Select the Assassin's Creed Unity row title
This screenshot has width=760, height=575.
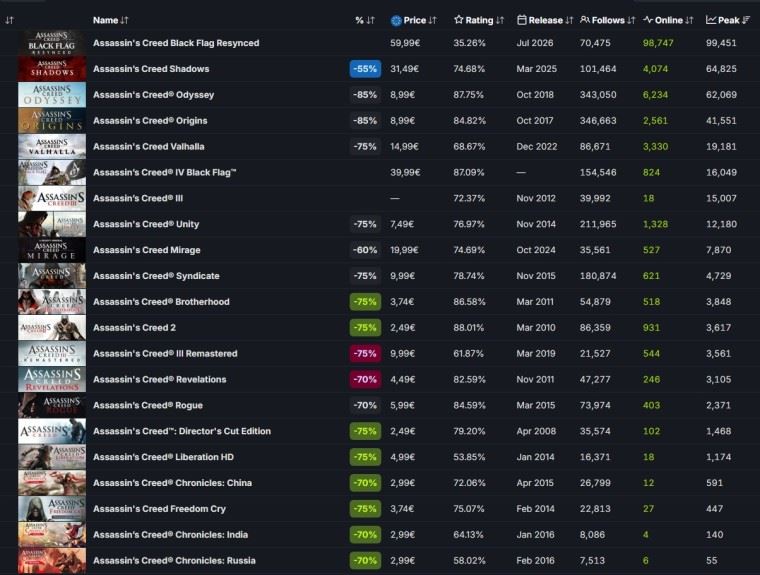pos(146,224)
